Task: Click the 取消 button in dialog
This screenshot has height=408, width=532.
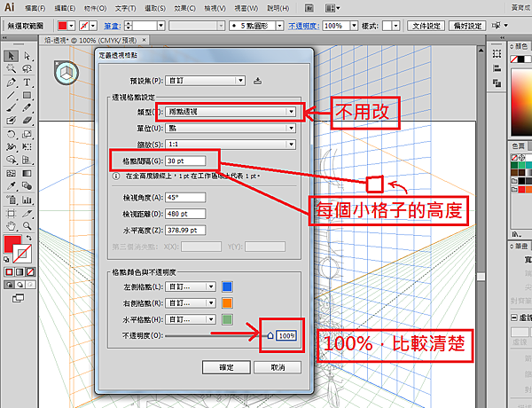Action: tap(278, 367)
